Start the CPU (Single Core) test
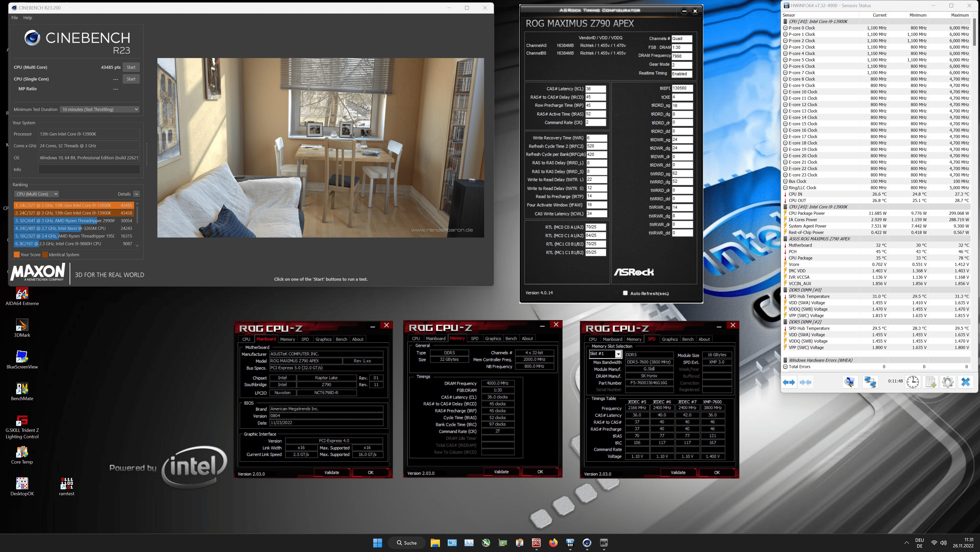 tap(131, 79)
